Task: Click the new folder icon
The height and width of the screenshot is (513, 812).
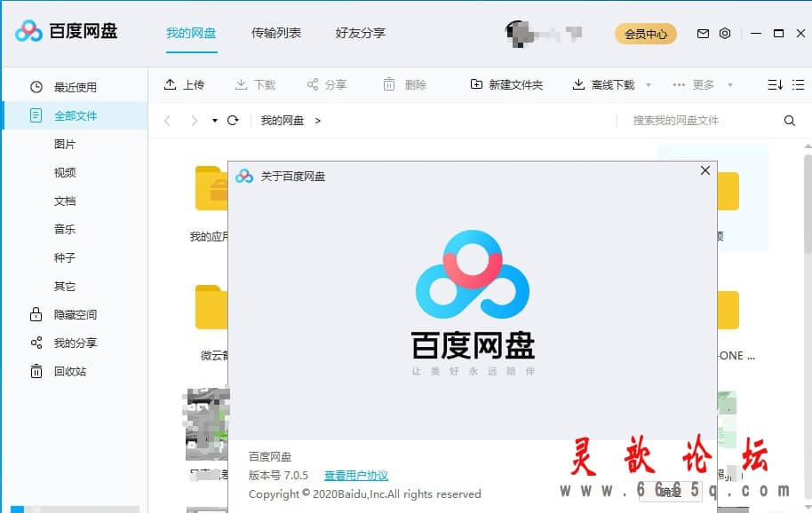Action: pos(476,84)
